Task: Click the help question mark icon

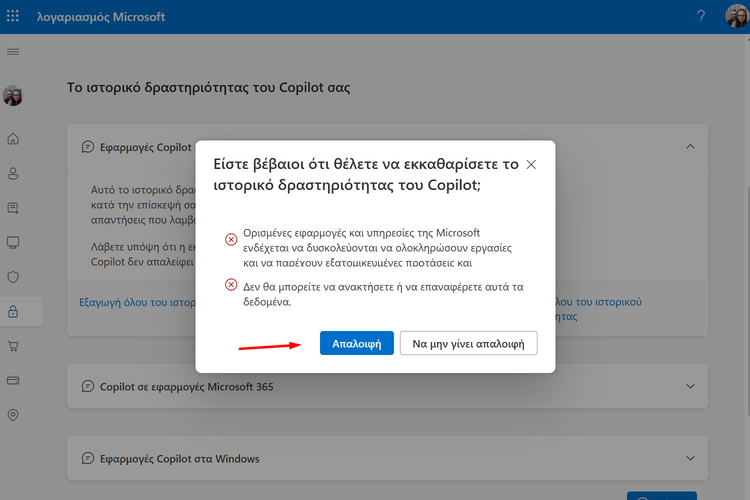Action: 701,17
